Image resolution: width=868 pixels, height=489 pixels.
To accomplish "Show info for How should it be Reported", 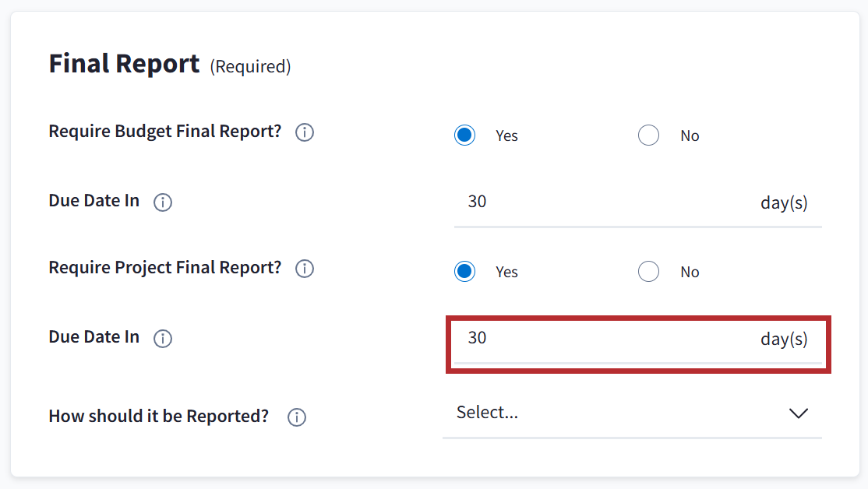I will click(296, 417).
